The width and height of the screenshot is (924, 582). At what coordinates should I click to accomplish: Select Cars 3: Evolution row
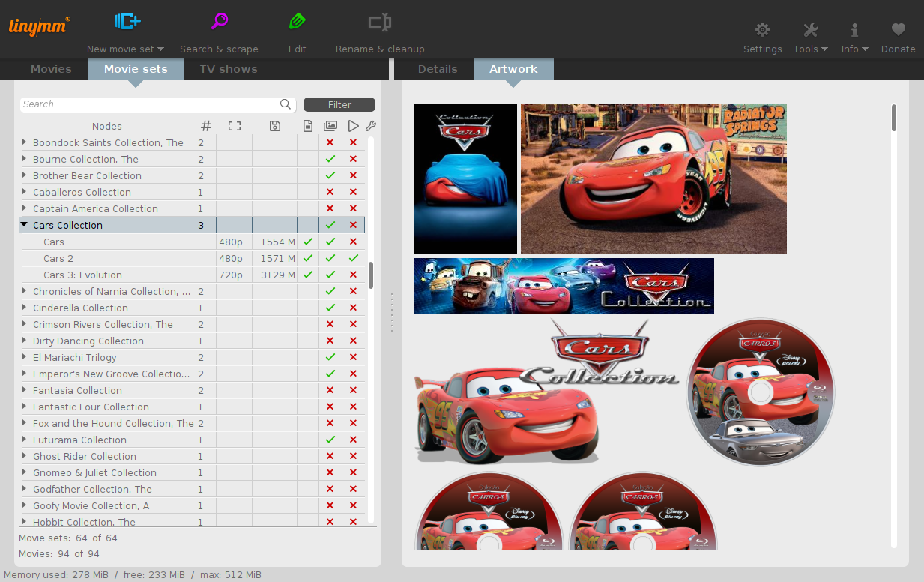tap(192, 274)
